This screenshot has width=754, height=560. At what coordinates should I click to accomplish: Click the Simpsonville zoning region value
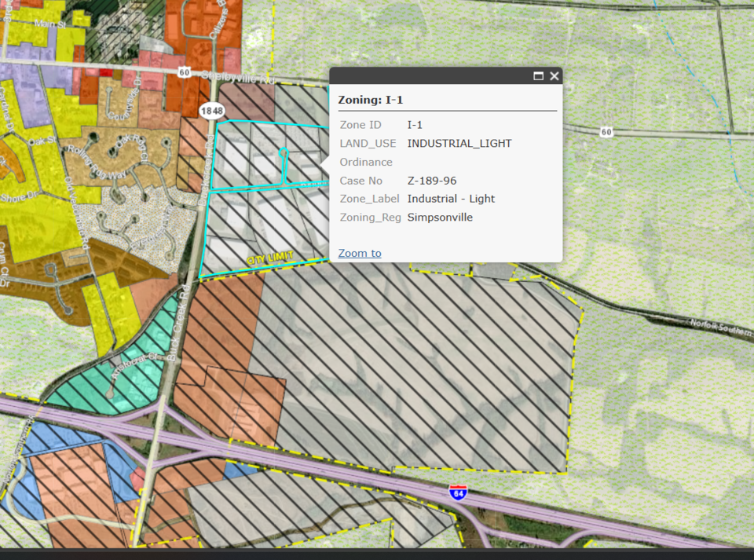tap(440, 218)
